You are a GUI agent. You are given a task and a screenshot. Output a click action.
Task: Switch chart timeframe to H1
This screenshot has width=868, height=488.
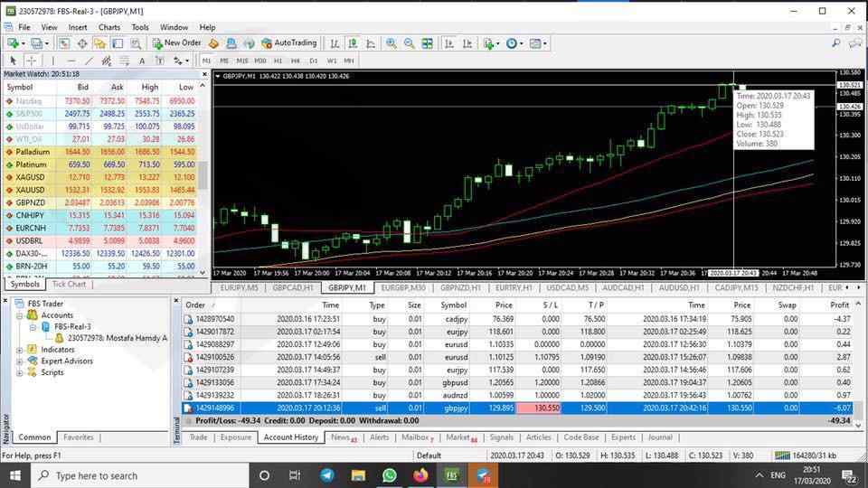[278, 61]
